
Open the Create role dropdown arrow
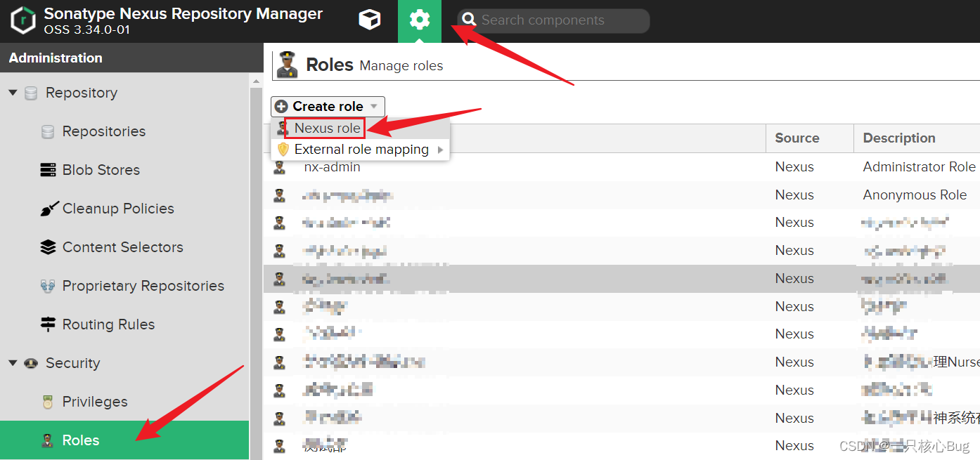(374, 107)
